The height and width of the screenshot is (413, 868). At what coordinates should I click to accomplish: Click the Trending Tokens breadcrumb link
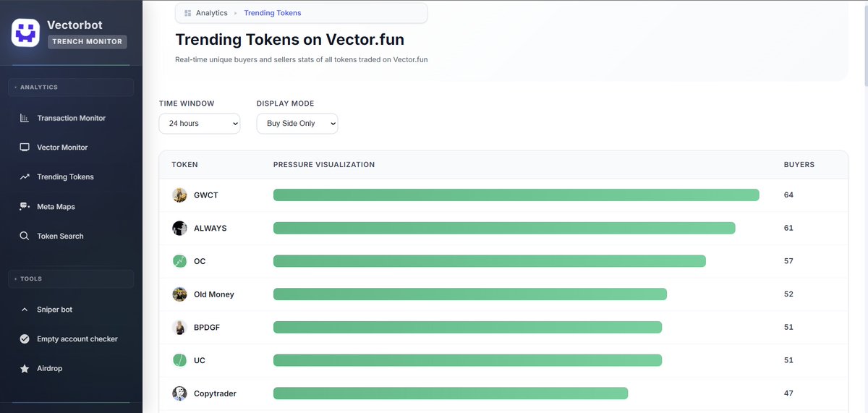tap(273, 13)
